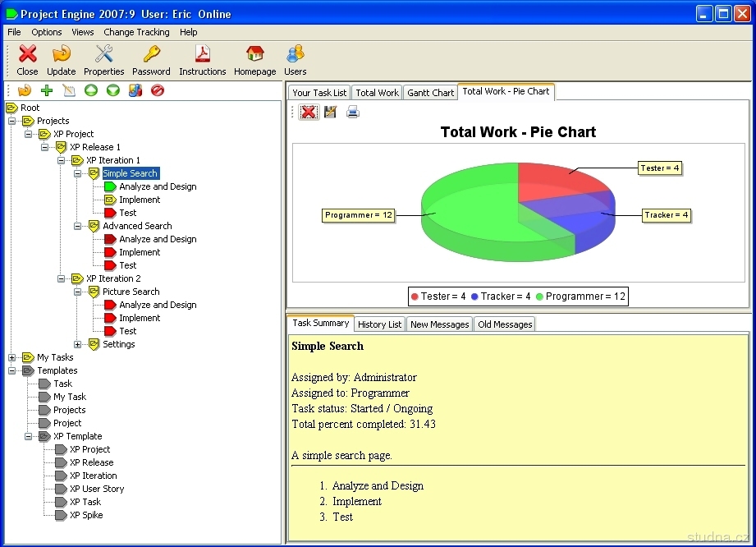Open the Change Tracking menu
This screenshot has height=547, width=756.
pos(136,32)
